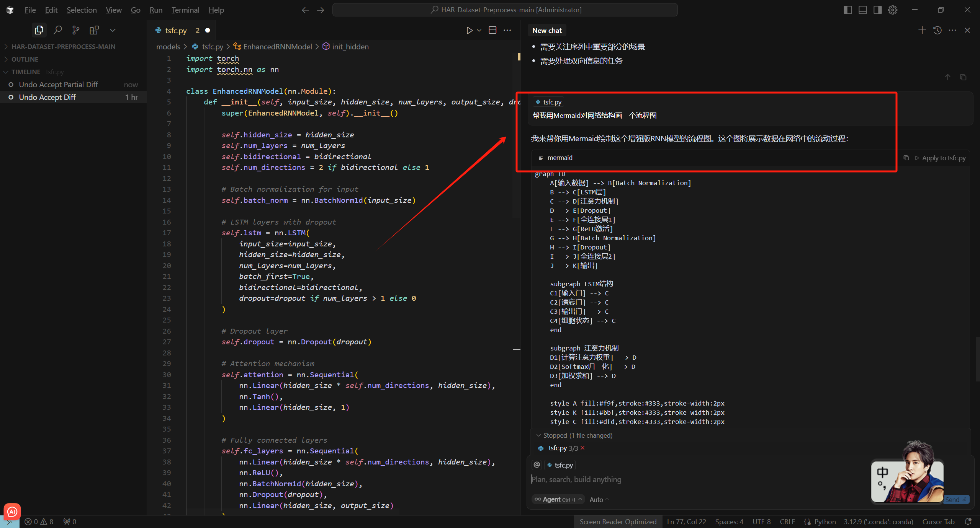Click the Run Python File play icon

(x=469, y=30)
